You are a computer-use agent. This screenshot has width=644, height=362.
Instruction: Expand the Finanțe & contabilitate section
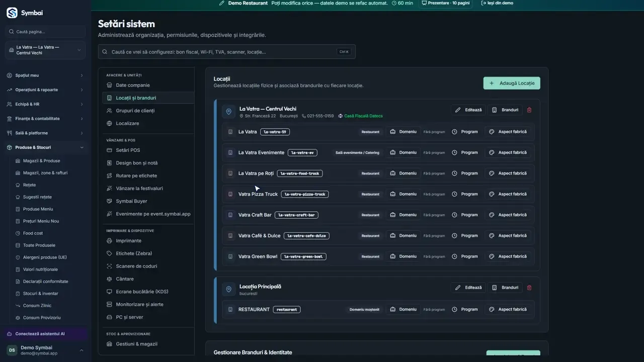click(x=45, y=119)
